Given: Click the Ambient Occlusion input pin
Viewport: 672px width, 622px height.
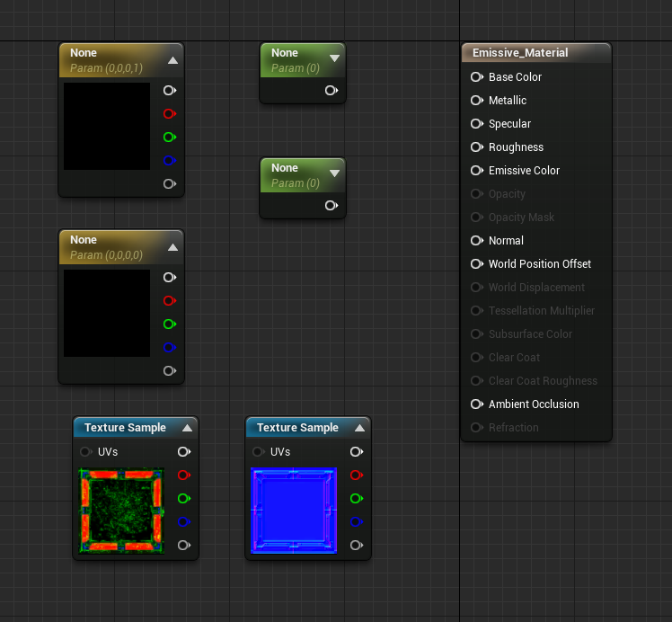Looking at the screenshot, I should tap(476, 404).
